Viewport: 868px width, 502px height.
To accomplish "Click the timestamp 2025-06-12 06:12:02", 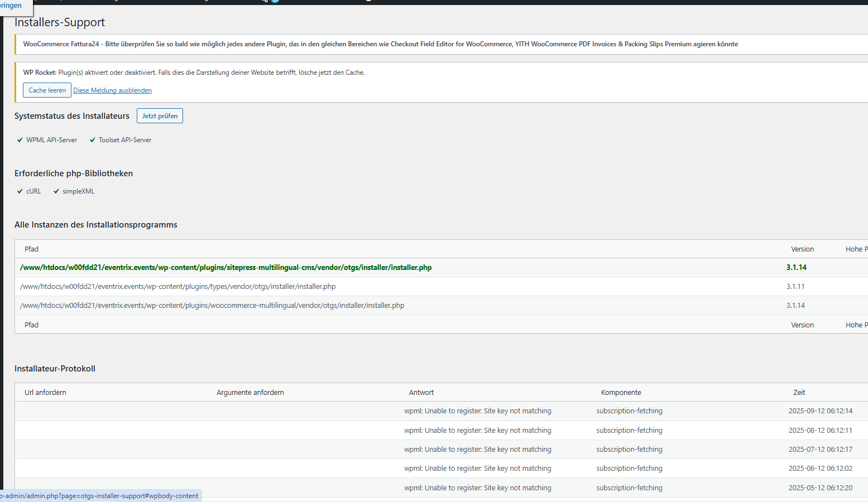I will pos(821,469).
